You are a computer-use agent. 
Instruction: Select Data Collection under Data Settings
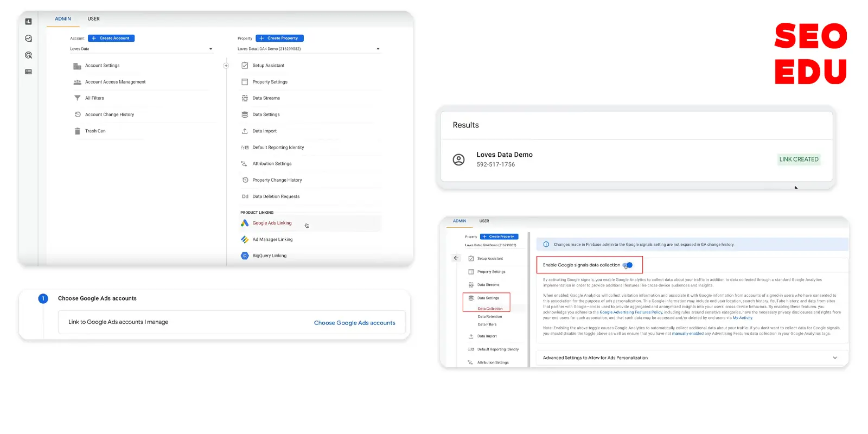pos(490,309)
